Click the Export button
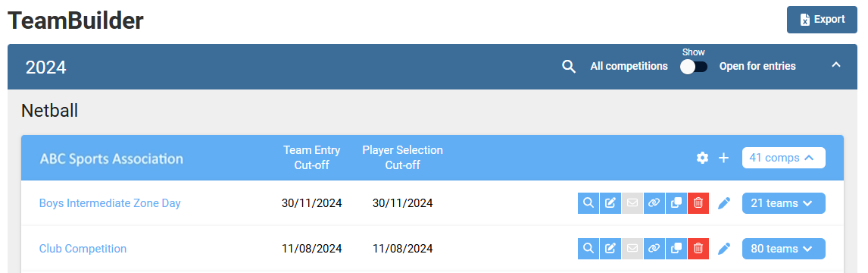 (x=822, y=20)
